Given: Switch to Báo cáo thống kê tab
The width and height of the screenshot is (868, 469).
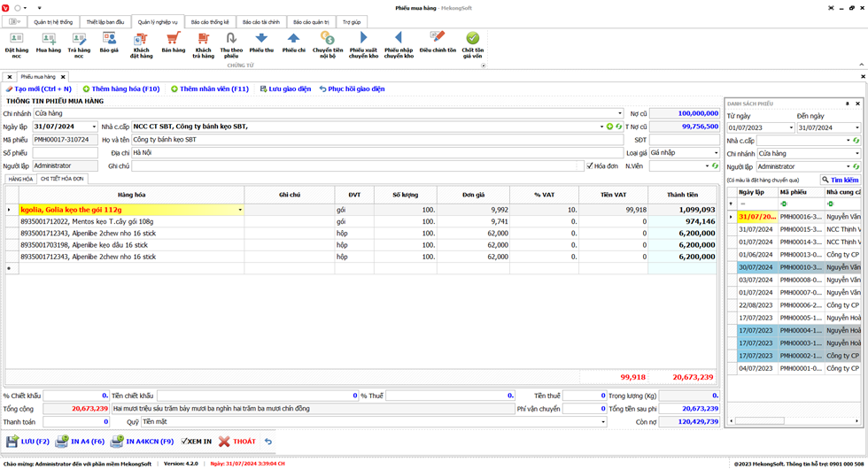Looking at the screenshot, I should 205,20.
